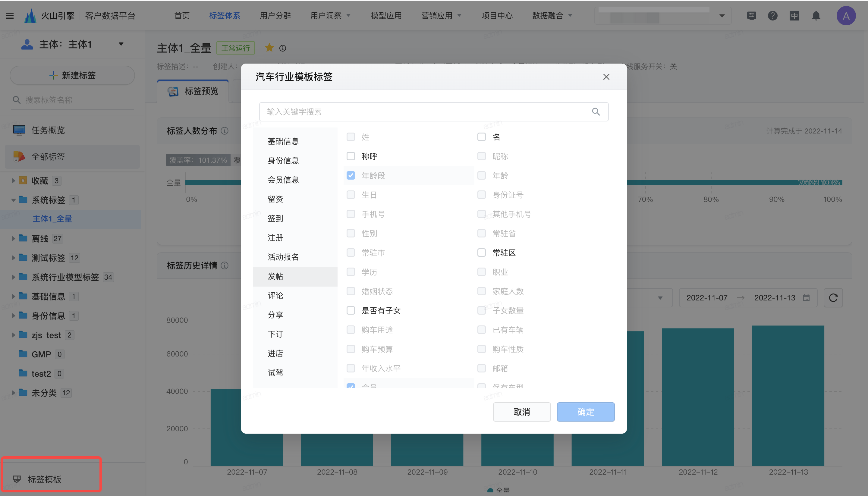
Task: Open the 用户洞察 dropdown menu
Action: 330,16
